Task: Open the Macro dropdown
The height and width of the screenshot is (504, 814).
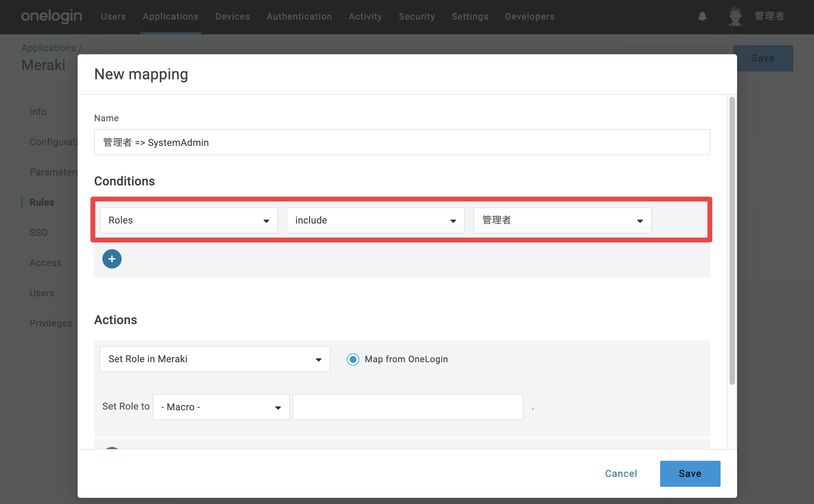Action: pos(221,407)
